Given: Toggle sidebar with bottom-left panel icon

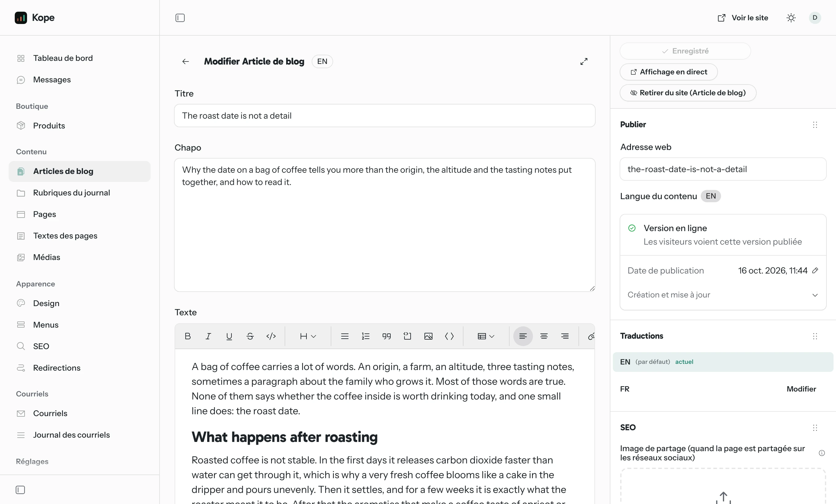Looking at the screenshot, I should [20, 490].
